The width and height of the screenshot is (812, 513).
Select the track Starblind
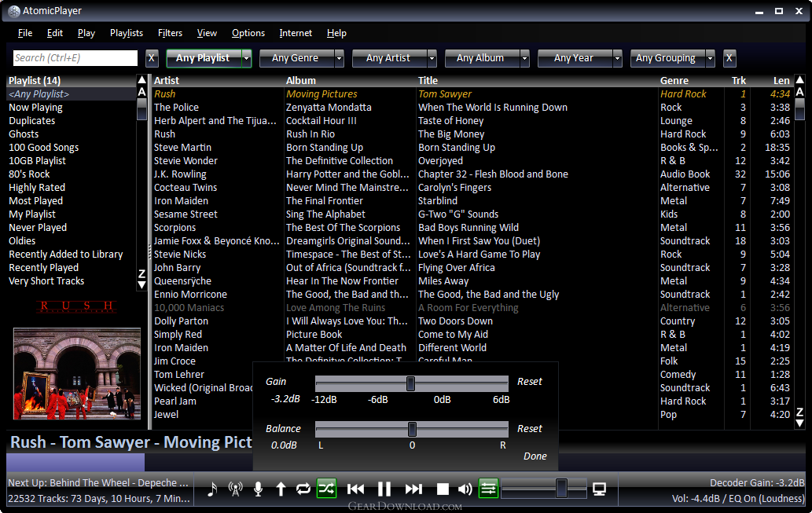coord(438,201)
